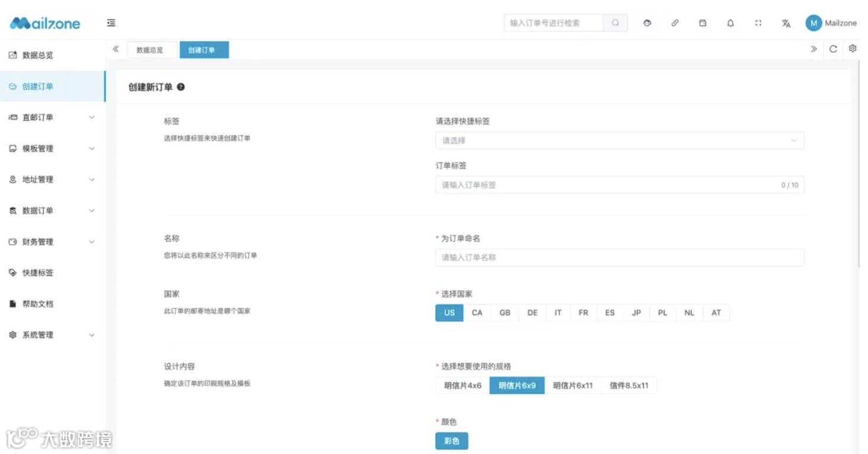
Task: Switch to the 数据总览 tab
Action: coord(152,50)
